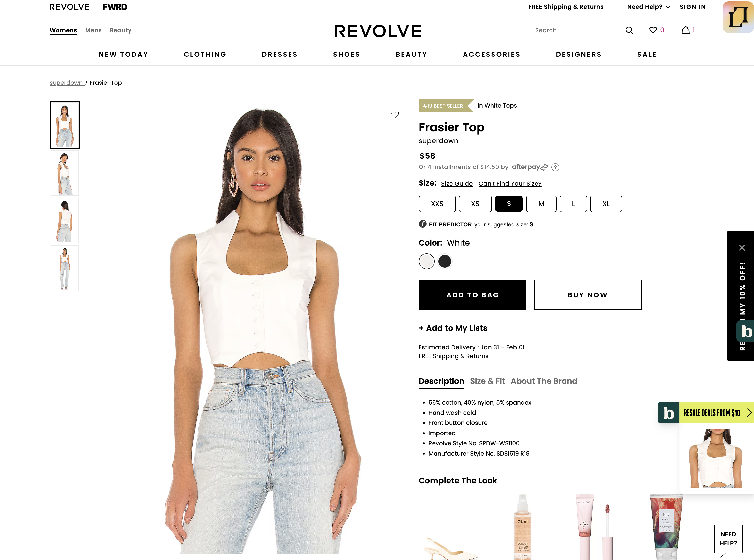Select size M
Screen dimensions: 754x560
(x=541, y=204)
